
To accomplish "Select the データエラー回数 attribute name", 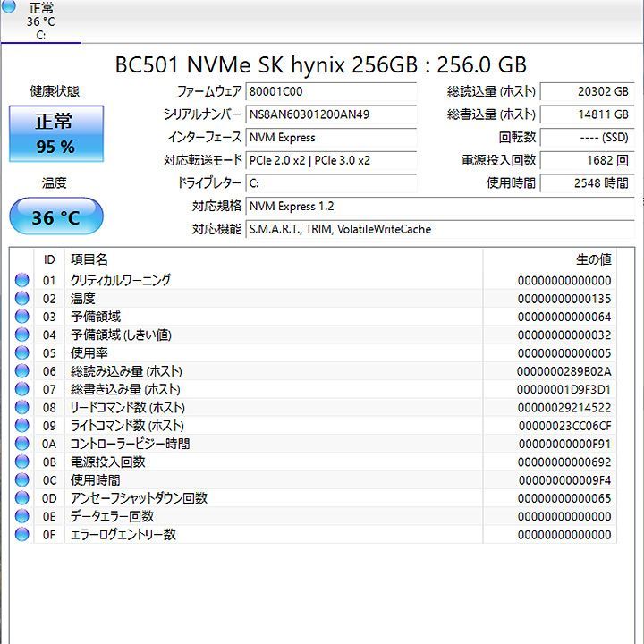I will 112,516.
